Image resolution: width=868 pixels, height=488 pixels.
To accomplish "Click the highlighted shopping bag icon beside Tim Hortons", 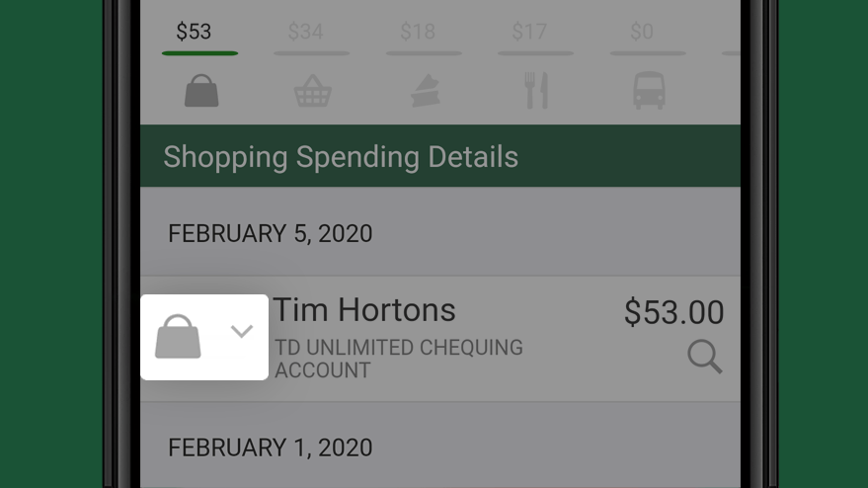I will [x=178, y=337].
